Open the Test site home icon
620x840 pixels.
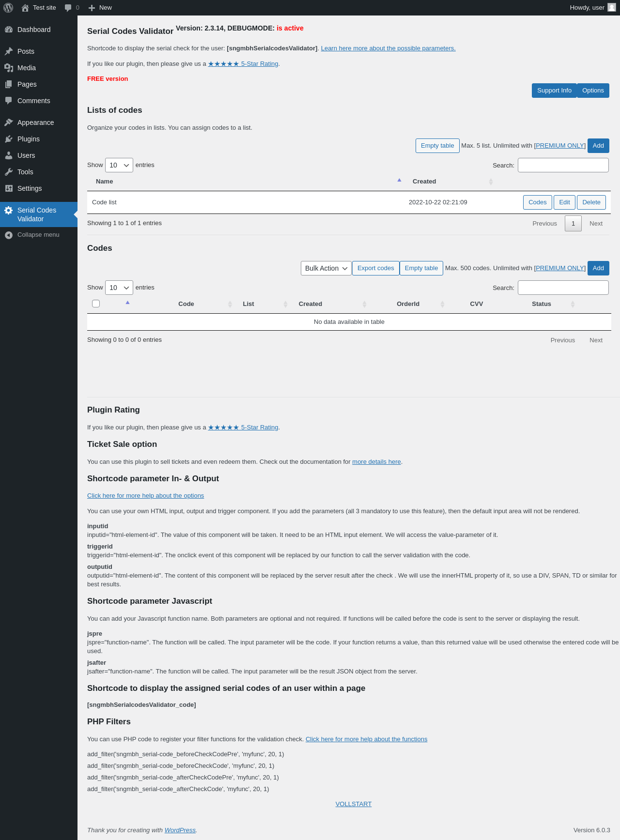[25, 8]
